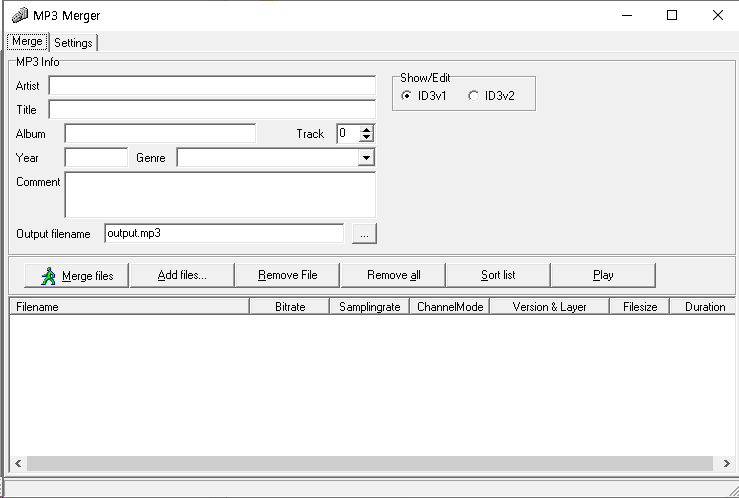Viewport: 739px width, 498px height.
Task: Maximize the MP3 Merger window
Action: coord(672,16)
